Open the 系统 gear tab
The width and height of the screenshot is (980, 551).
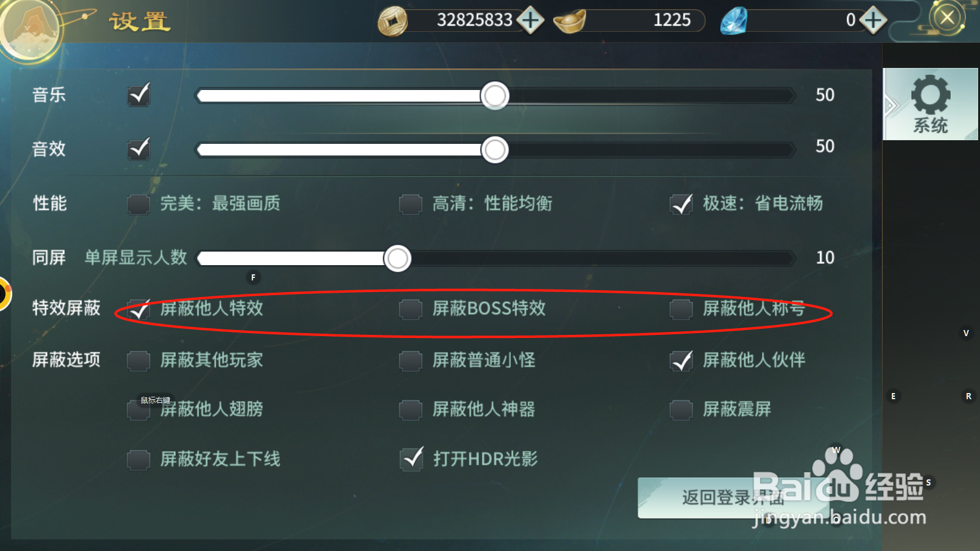(x=930, y=104)
